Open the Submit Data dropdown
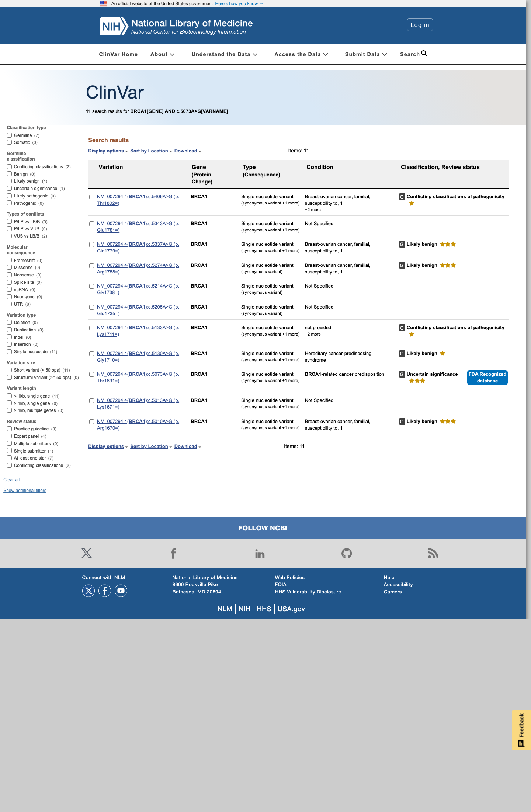This screenshot has width=531, height=812. 366,54
